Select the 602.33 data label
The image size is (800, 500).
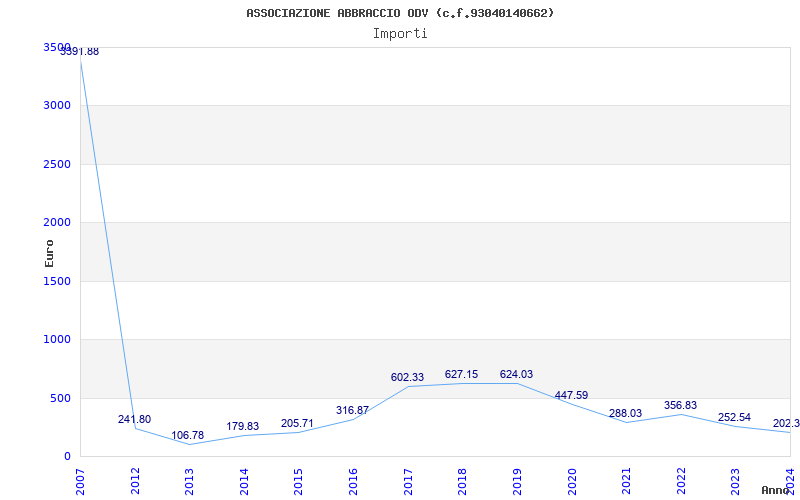click(407, 377)
